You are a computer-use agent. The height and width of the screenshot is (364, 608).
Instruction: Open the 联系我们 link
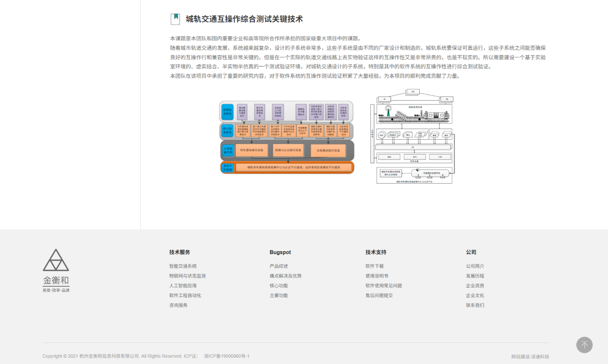coord(475,305)
